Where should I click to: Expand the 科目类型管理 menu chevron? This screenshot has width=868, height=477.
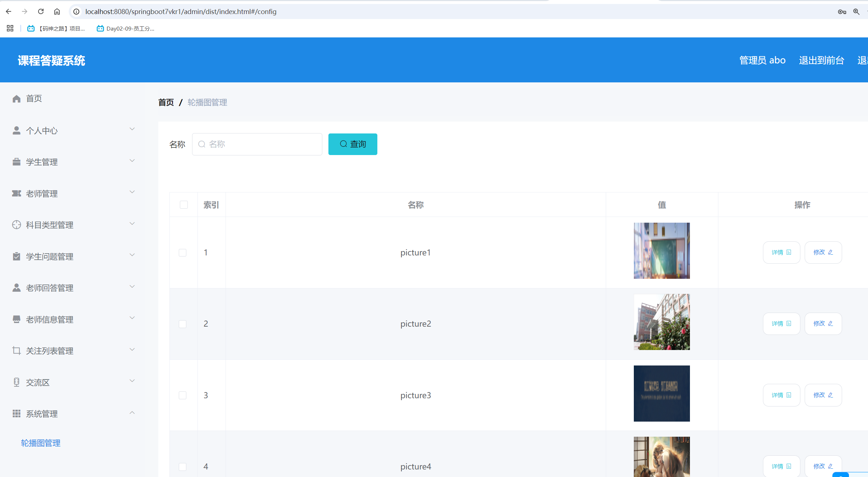[132, 223]
